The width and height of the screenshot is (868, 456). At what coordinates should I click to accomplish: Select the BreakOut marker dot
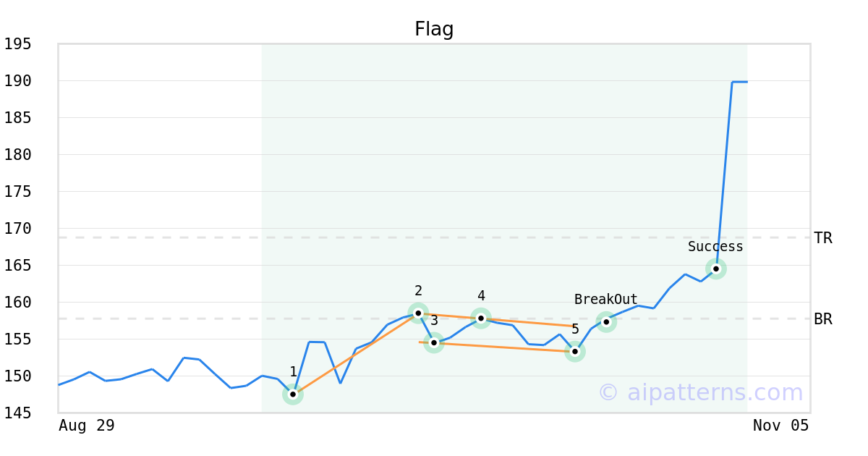[x=606, y=322]
